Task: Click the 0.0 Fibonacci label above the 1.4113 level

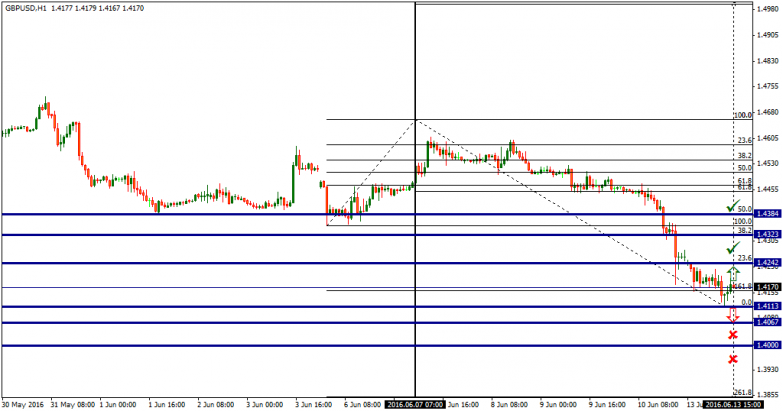Action: [x=747, y=302]
